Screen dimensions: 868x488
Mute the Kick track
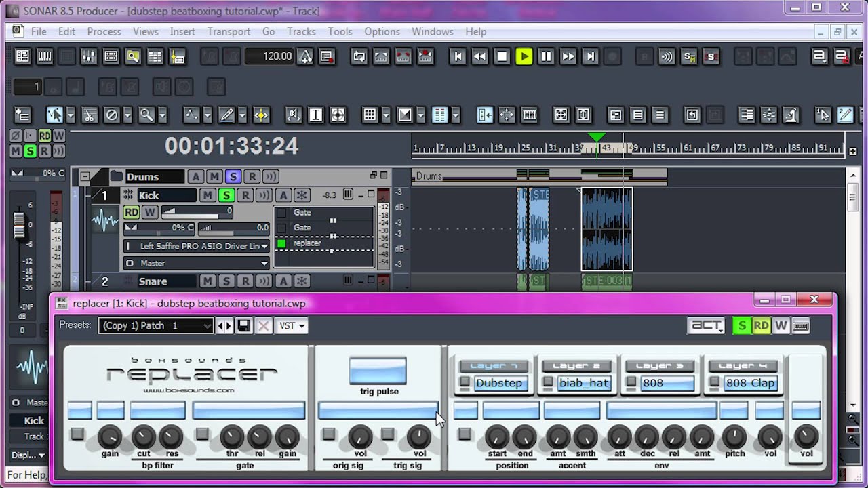208,195
